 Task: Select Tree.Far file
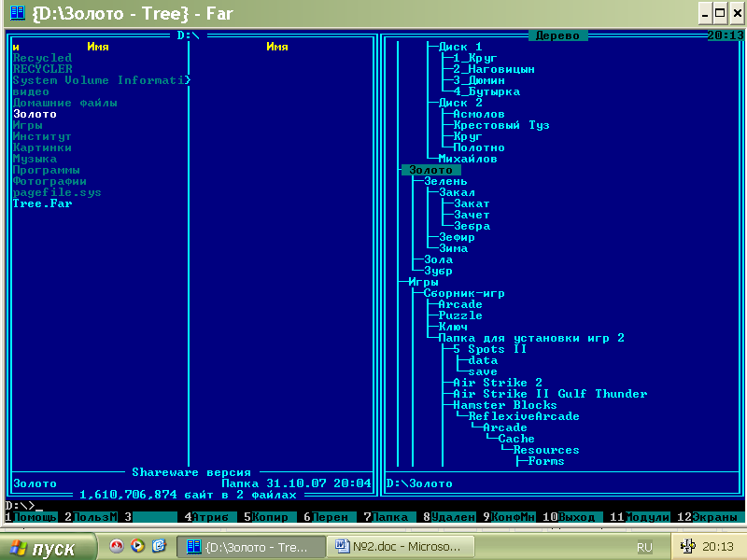[x=42, y=203]
